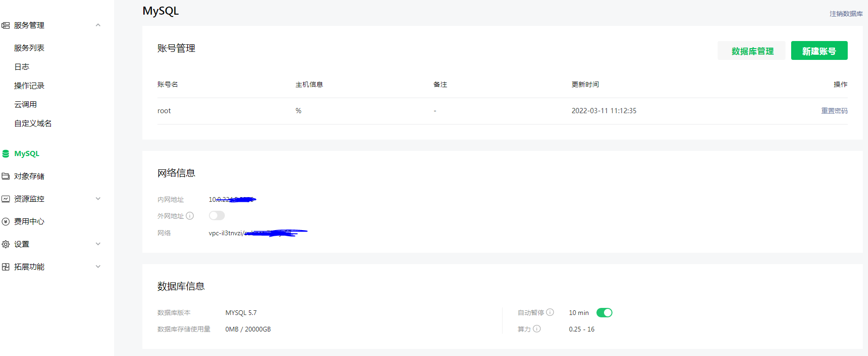Click the 费用中心 yen icon
Image resolution: width=868 pixels, height=356 pixels.
click(x=6, y=222)
